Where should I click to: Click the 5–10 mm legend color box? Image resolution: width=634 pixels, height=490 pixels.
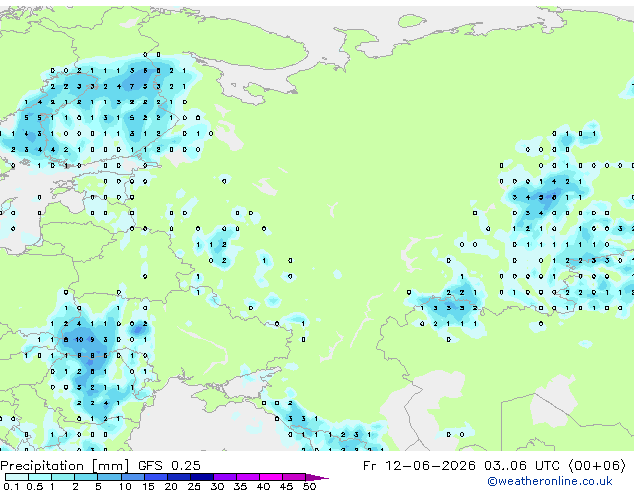[x=109, y=477]
